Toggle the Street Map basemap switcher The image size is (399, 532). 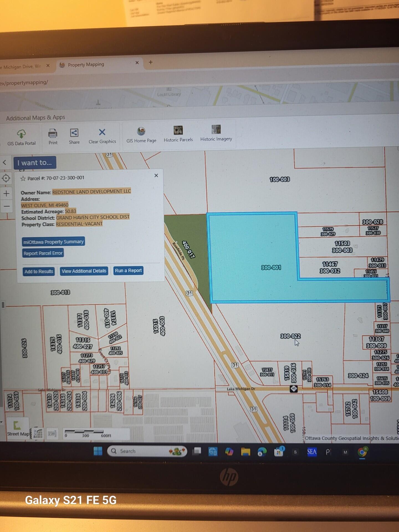(x=17, y=428)
